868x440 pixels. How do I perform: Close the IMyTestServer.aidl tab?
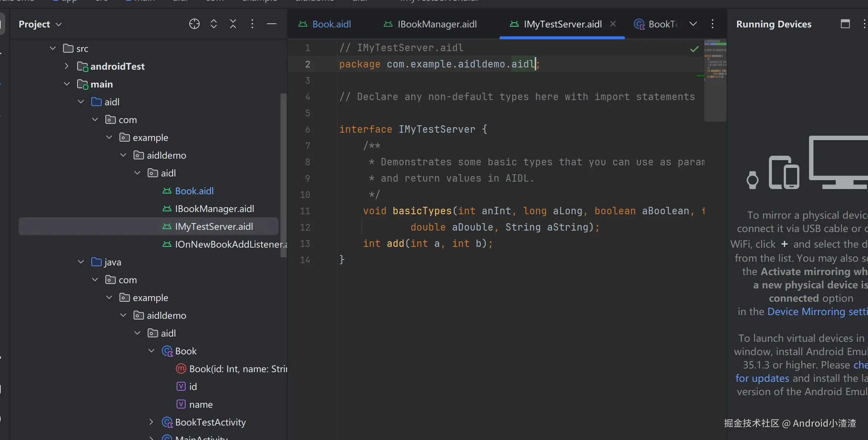(x=613, y=24)
